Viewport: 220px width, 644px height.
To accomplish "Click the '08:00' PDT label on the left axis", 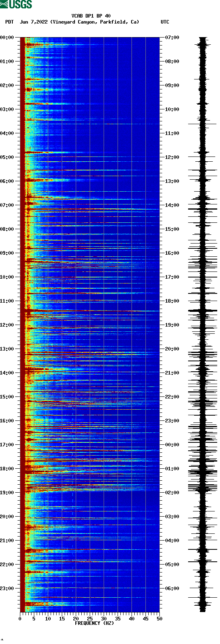I will pyautogui.click(x=7, y=229).
